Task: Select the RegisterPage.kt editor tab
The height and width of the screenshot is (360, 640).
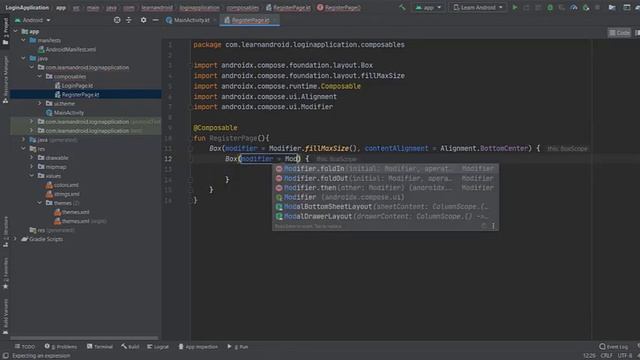Action: [249, 20]
